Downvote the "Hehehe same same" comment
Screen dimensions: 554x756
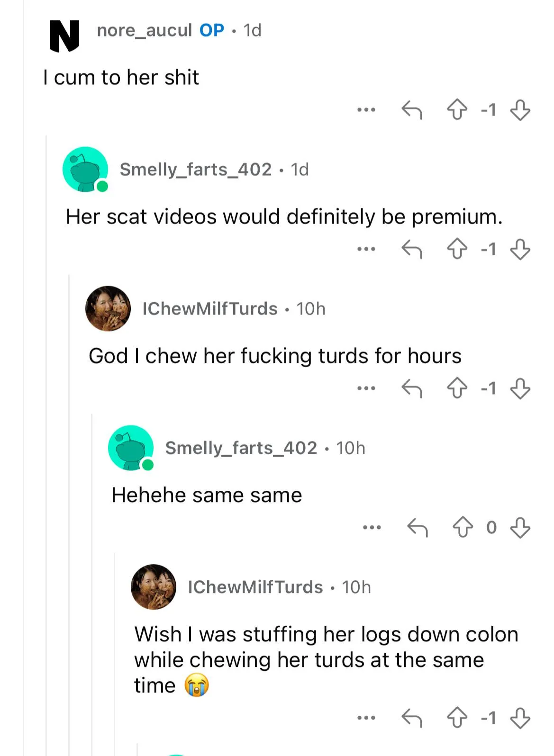pos(520,527)
